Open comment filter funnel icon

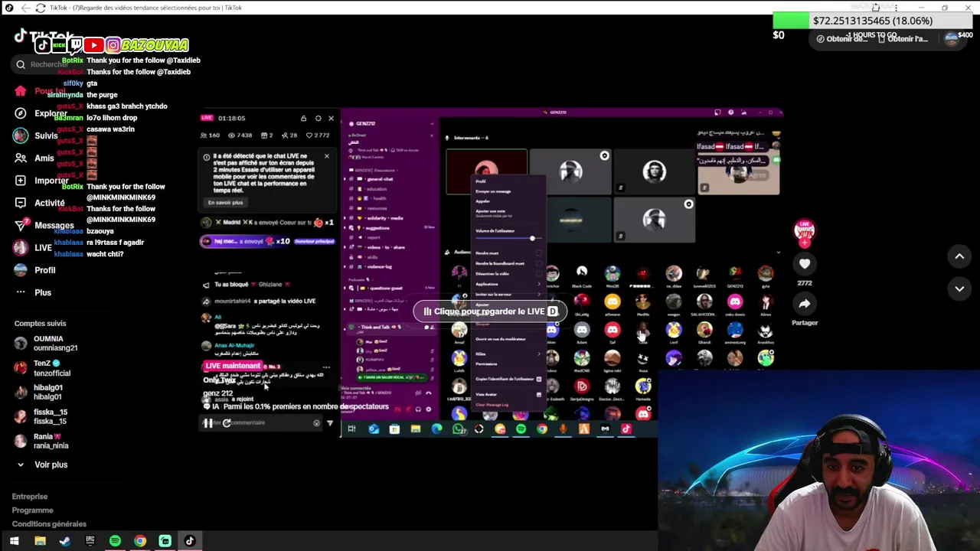[x=330, y=423]
